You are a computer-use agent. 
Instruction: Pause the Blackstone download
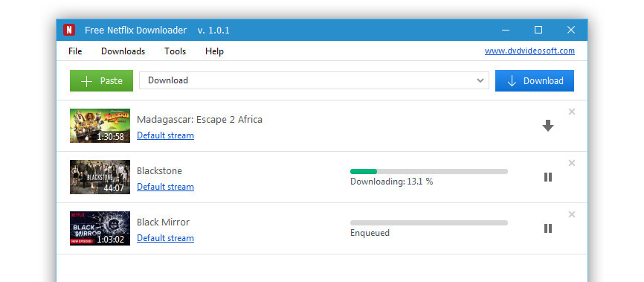pyautogui.click(x=548, y=177)
